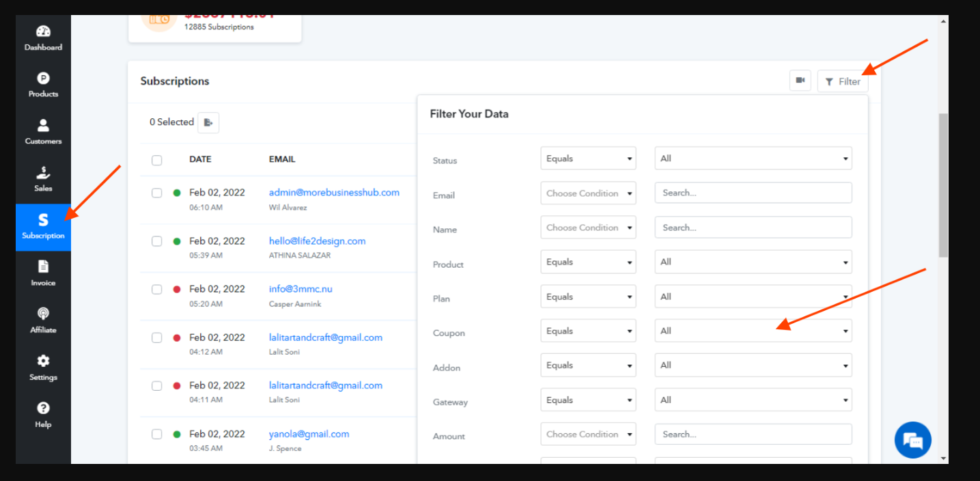
Task: Open the Invoice sidebar section
Action: pos(43,274)
